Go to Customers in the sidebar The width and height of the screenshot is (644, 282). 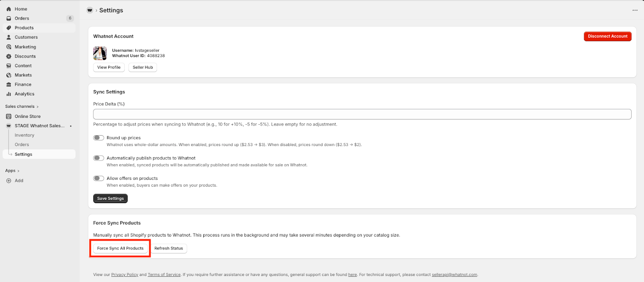(x=26, y=37)
